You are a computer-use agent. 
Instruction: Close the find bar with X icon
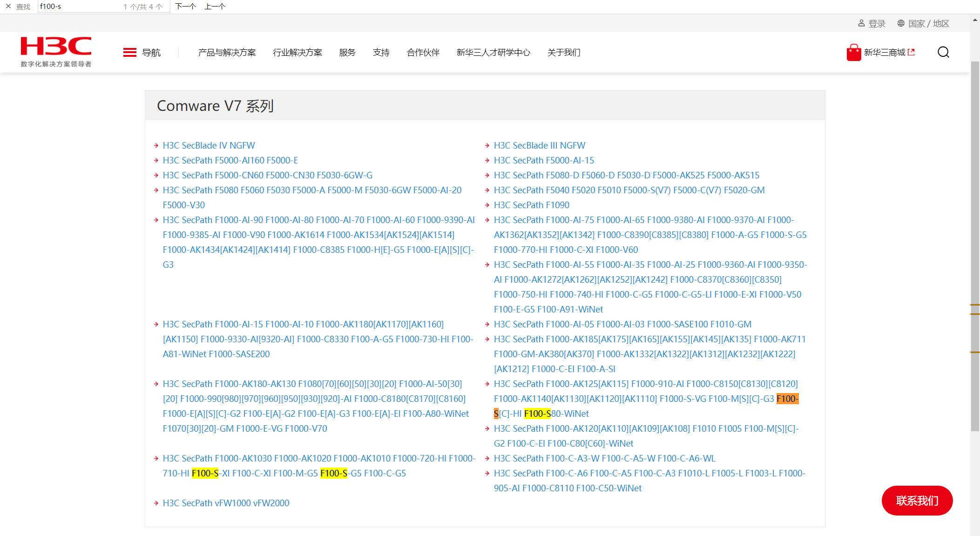8,7
